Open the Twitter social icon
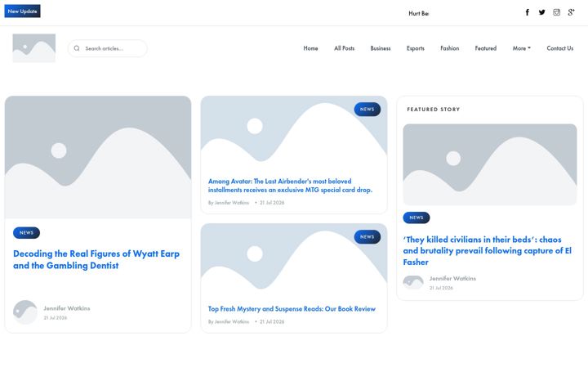Image resolution: width=588 pixels, height=368 pixels. [542, 12]
